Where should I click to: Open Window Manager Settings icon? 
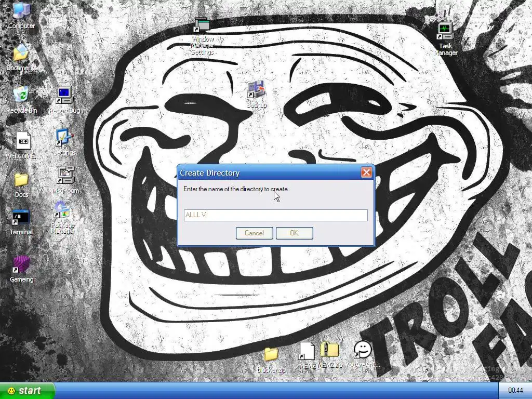click(x=203, y=36)
